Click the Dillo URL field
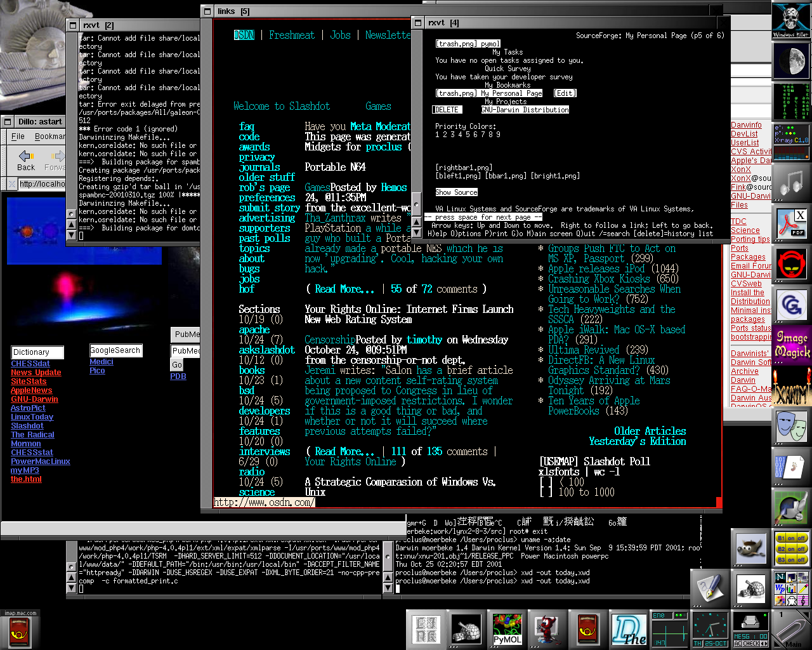Viewport: 812px width, 650px height. click(x=42, y=184)
